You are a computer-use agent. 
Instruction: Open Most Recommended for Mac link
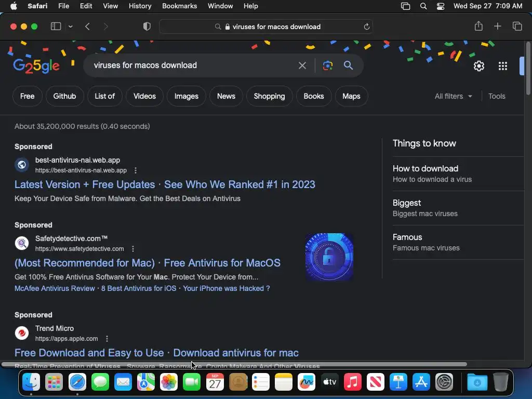click(x=147, y=263)
